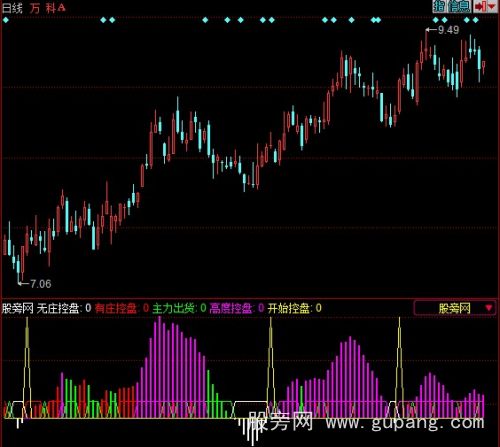This screenshot has width=500, height=447.
Task: Expand the red triangle dropdown in the top toolbar
Action: [491, 6]
